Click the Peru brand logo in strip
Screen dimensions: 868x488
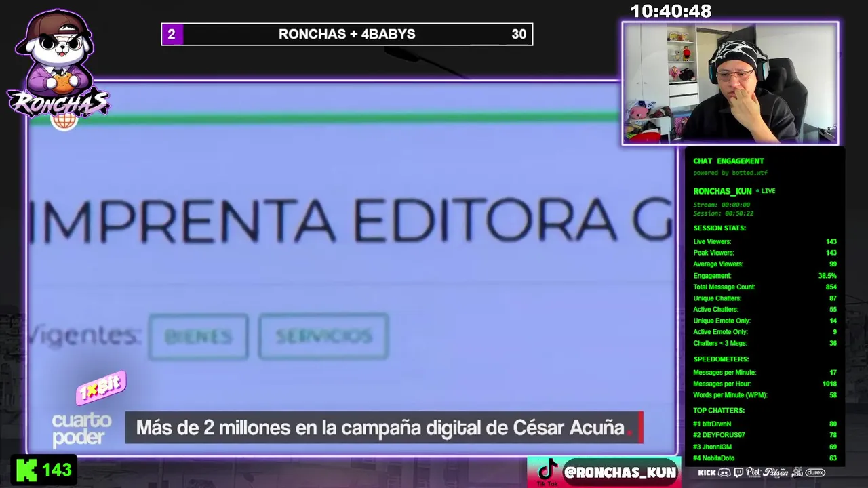pos(797,472)
